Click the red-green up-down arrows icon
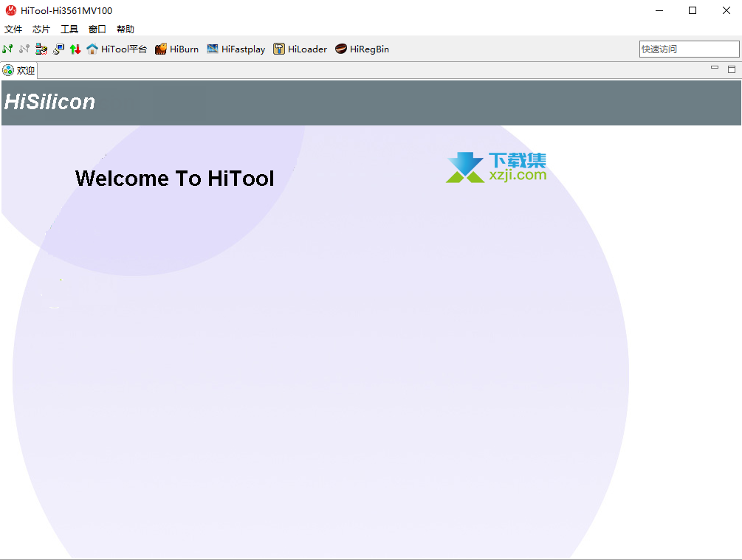 tap(75, 49)
